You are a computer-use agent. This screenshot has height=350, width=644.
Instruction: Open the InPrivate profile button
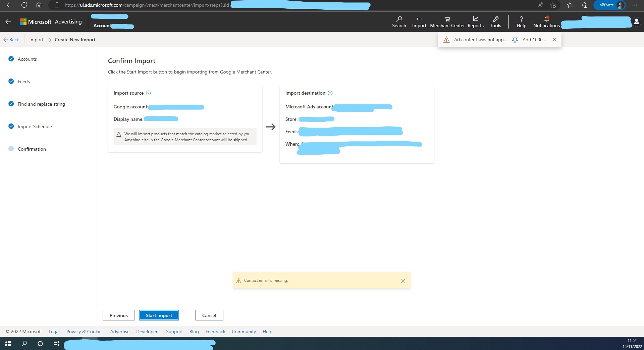tap(609, 5)
